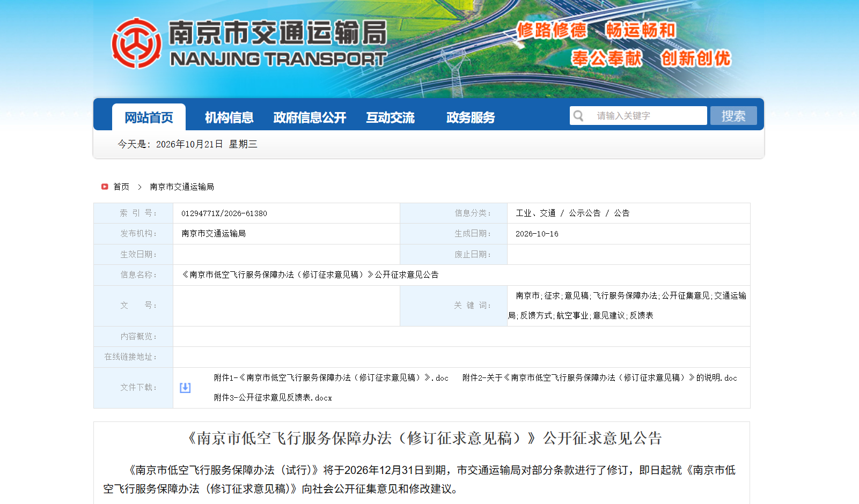Go to 首页 breadcrumb link

pyautogui.click(x=121, y=187)
